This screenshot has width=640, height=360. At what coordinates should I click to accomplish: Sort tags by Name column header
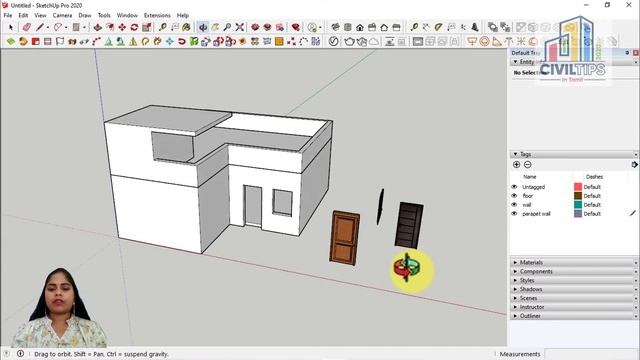pos(530,177)
